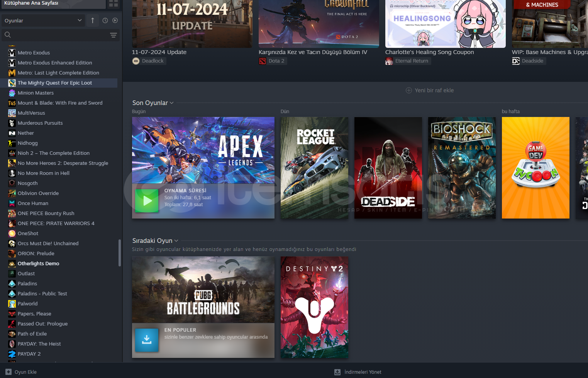This screenshot has width=588, height=378.
Task: Open Paladins - Public Test entry
Action: 59,293
